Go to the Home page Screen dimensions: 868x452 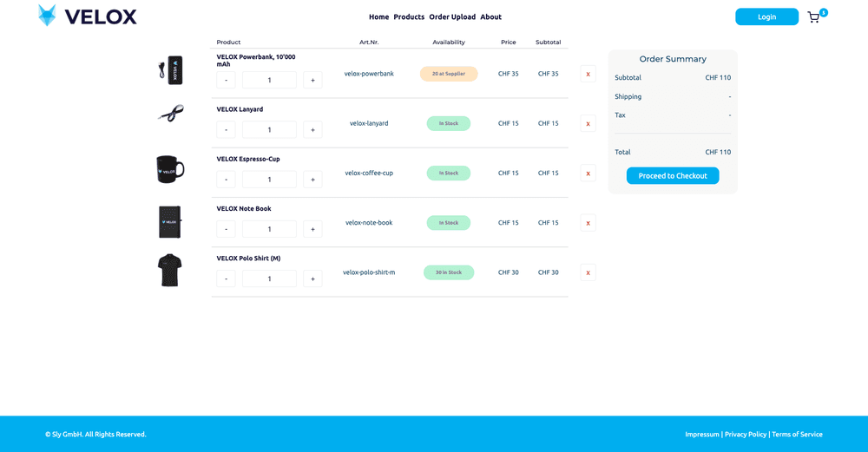(x=378, y=17)
